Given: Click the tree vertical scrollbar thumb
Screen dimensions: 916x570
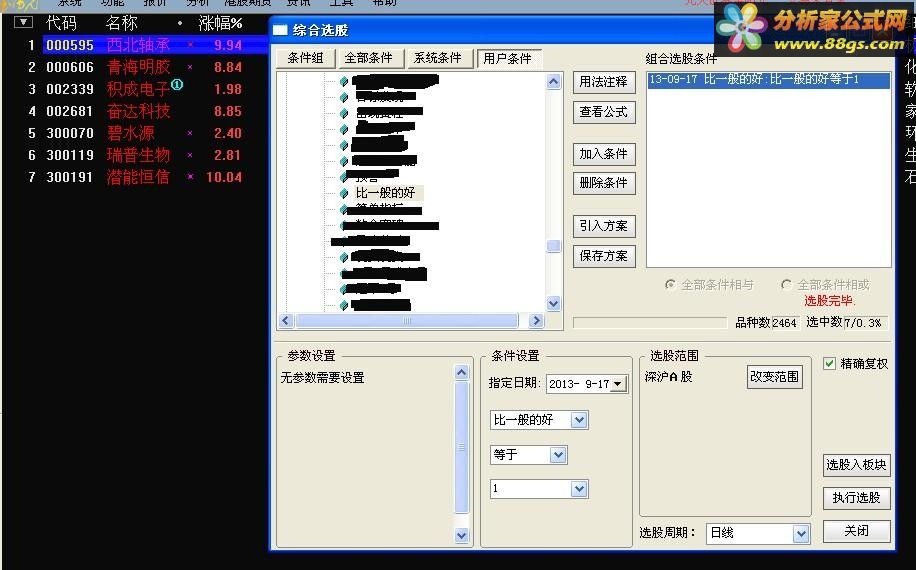Looking at the screenshot, I should pos(554,246).
